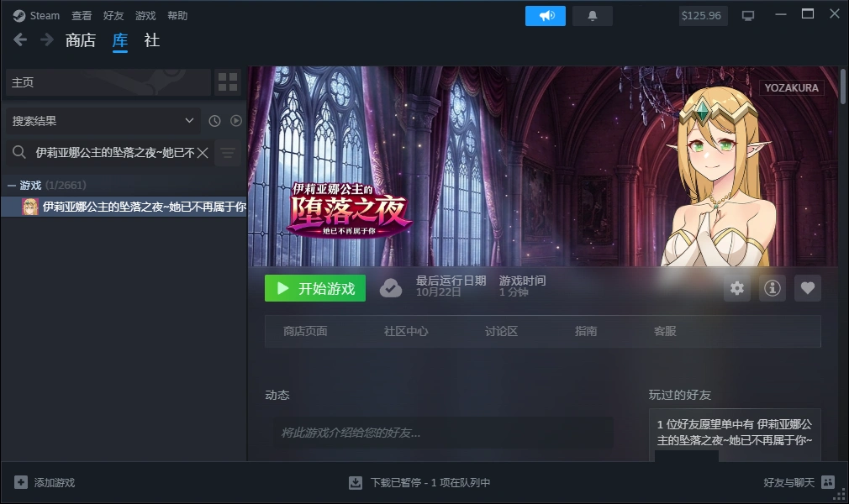The height and width of the screenshot is (504, 849).
Task: Click the Steam logo icon
Action: (19, 16)
